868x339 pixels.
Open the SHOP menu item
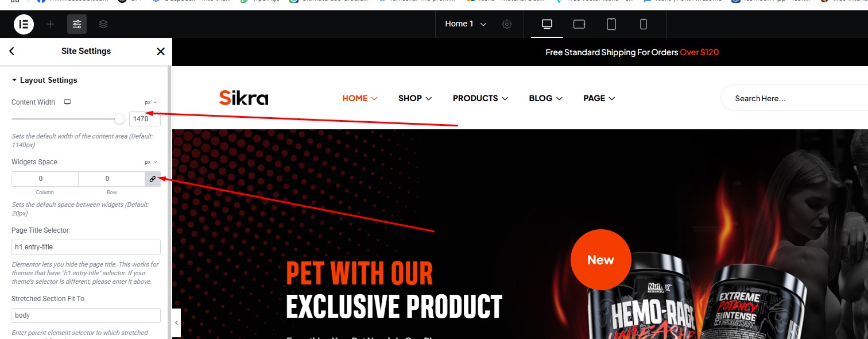(415, 98)
